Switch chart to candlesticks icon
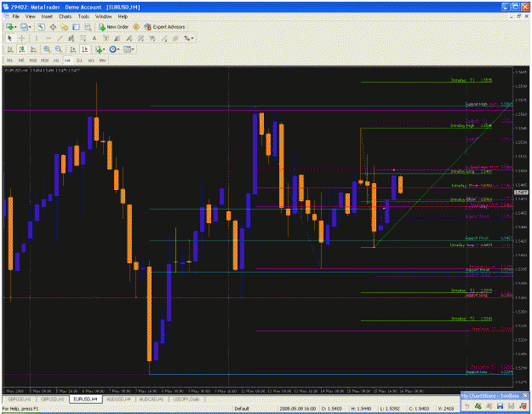This screenshot has height=414, width=532. point(22,49)
